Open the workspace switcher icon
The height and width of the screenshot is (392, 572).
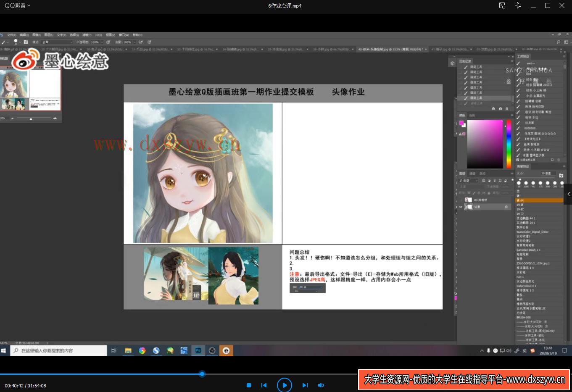(566, 42)
